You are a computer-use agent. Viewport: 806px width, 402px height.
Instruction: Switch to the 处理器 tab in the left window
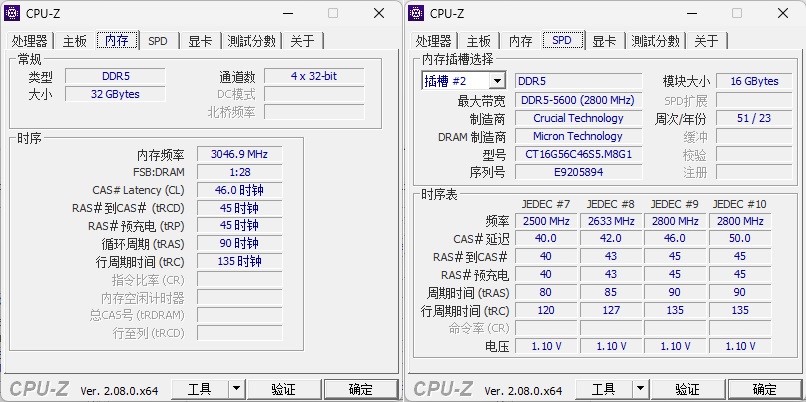30,41
